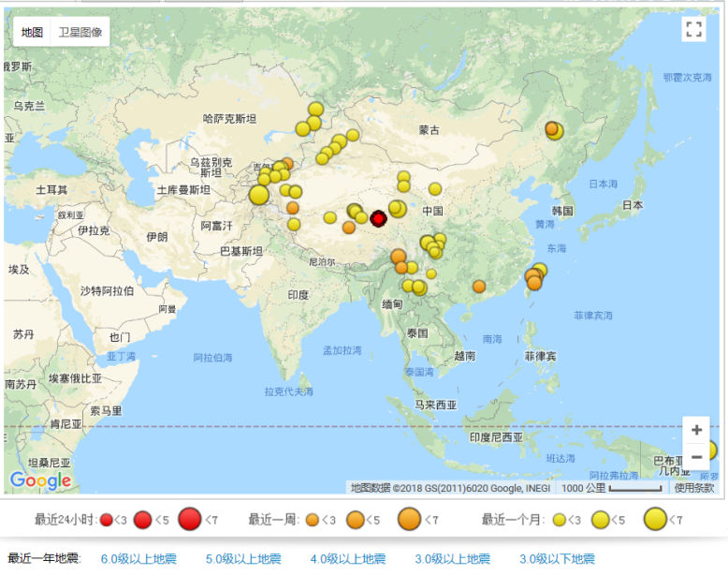The height and width of the screenshot is (575, 728).
Task: Zoom out with the minus button
Action: click(696, 457)
